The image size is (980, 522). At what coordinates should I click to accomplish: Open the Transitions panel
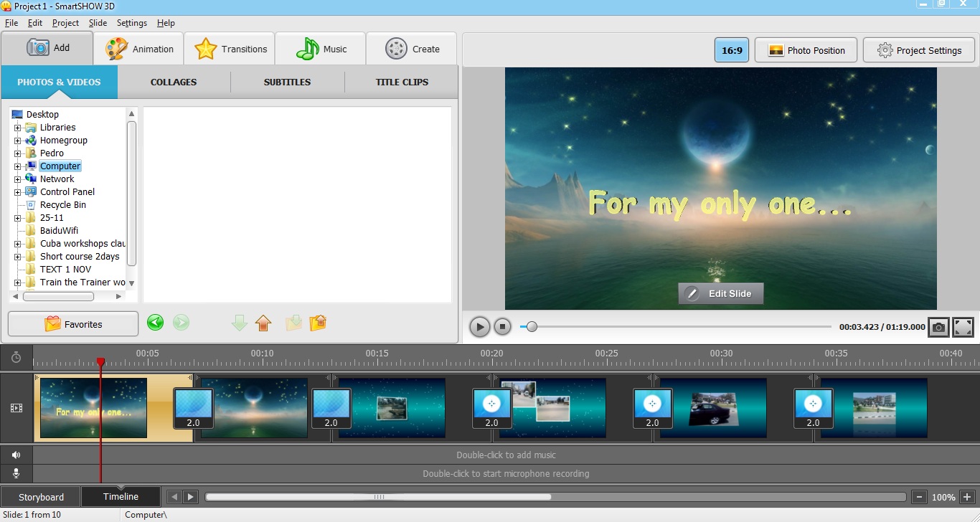tap(230, 48)
